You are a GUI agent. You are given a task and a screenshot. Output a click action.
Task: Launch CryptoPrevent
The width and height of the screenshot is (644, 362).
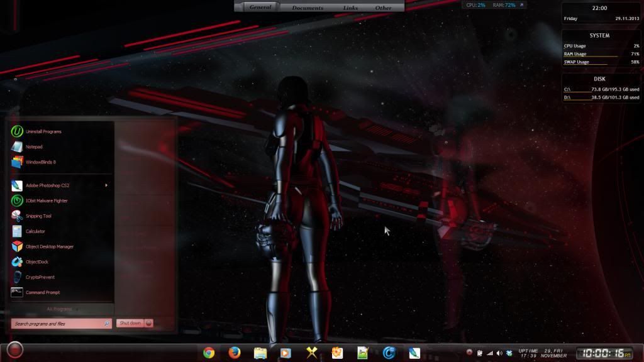tap(61, 277)
